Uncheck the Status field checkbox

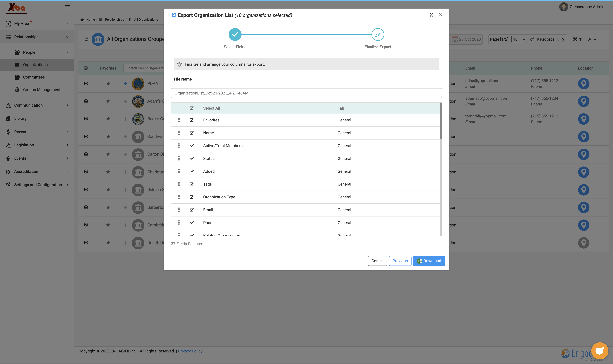pyautogui.click(x=192, y=158)
